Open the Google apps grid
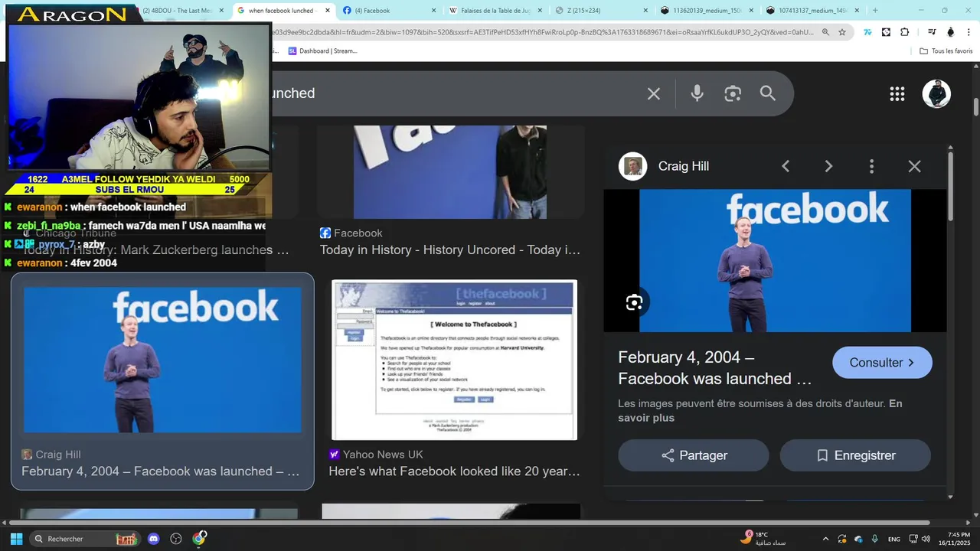 [897, 94]
